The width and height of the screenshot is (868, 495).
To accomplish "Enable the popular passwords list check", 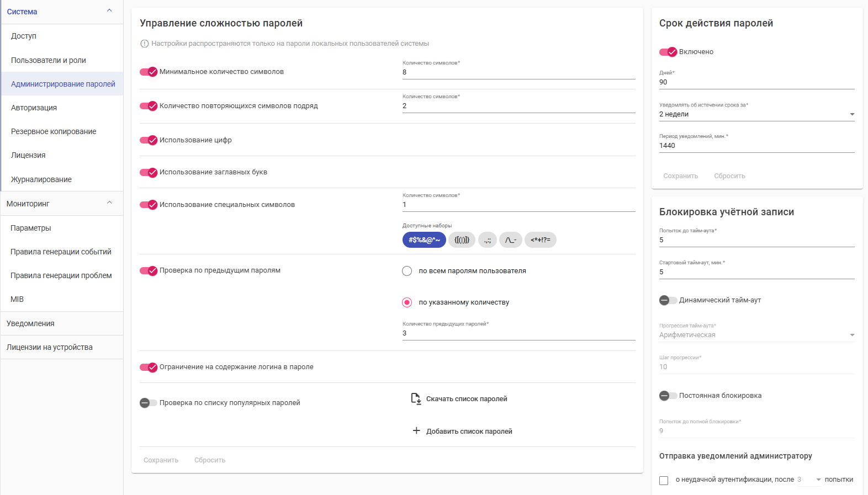I will pyautogui.click(x=149, y=403).
